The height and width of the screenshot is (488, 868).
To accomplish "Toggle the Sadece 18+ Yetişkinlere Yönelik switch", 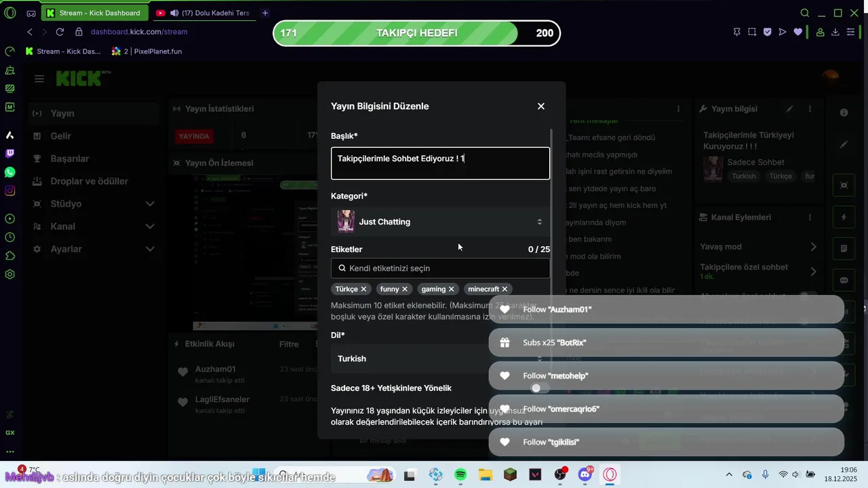I will coord(540,388).
